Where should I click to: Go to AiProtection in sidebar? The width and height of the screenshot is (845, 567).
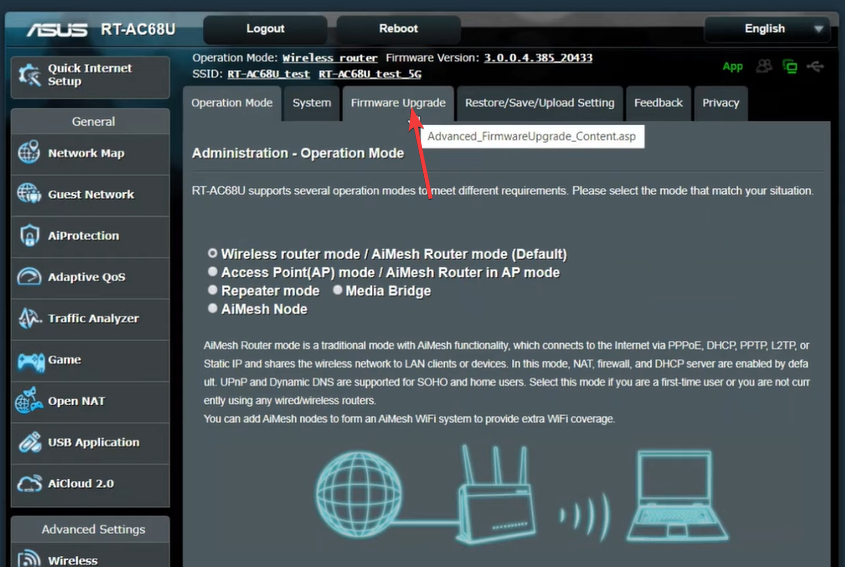(x=91, y=237)
